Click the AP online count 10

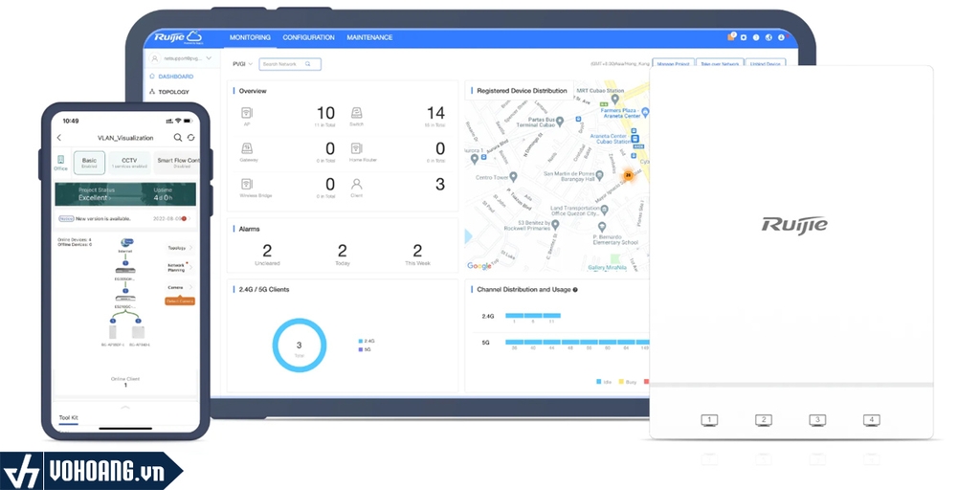[325, 113]
